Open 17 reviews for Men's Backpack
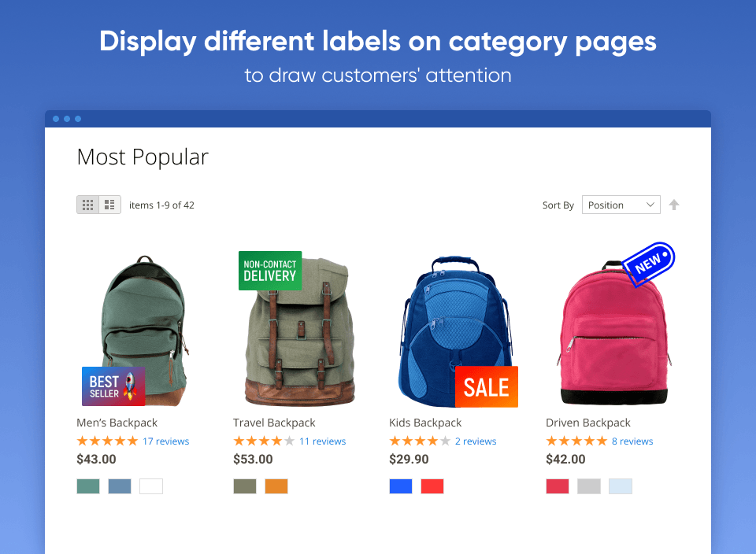The image size is (756, 554). [x=165, y=441]
